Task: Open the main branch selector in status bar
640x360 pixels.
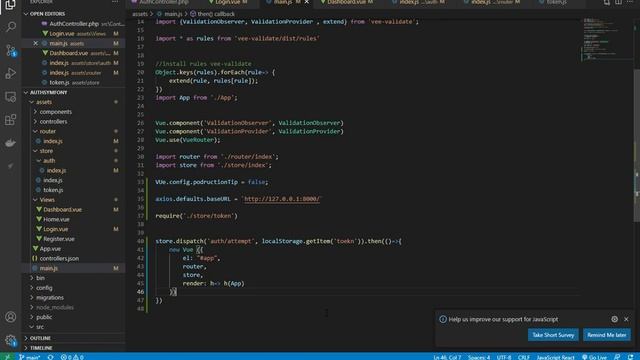Action: 29,357
